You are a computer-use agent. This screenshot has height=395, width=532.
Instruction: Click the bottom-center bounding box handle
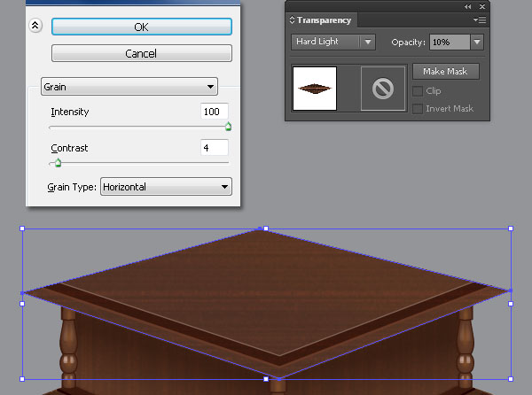click(266, 379)
